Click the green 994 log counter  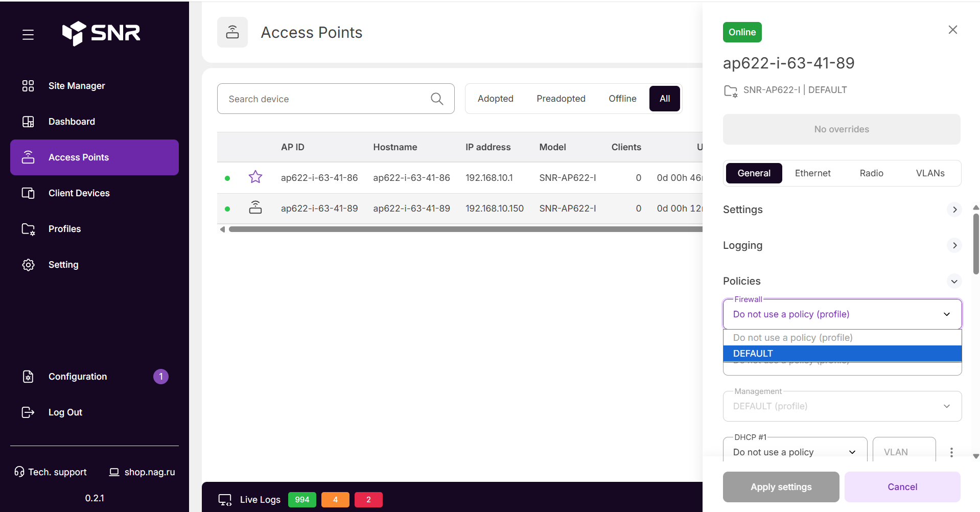tap(302, 500)
